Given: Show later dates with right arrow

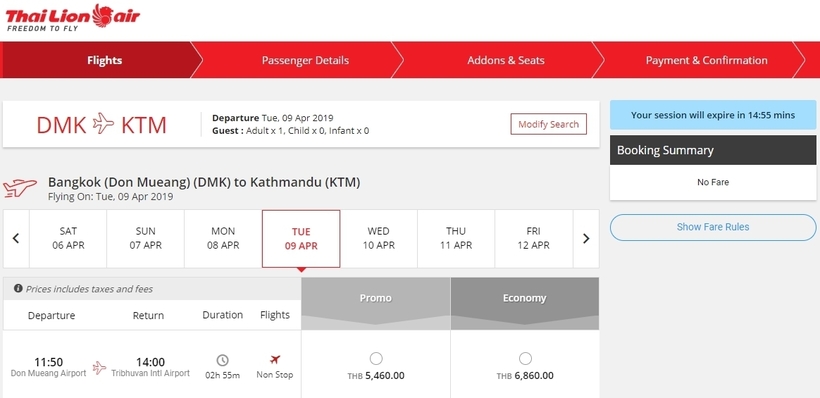Looking at the screenshot, I should click(x=586, y=238).
